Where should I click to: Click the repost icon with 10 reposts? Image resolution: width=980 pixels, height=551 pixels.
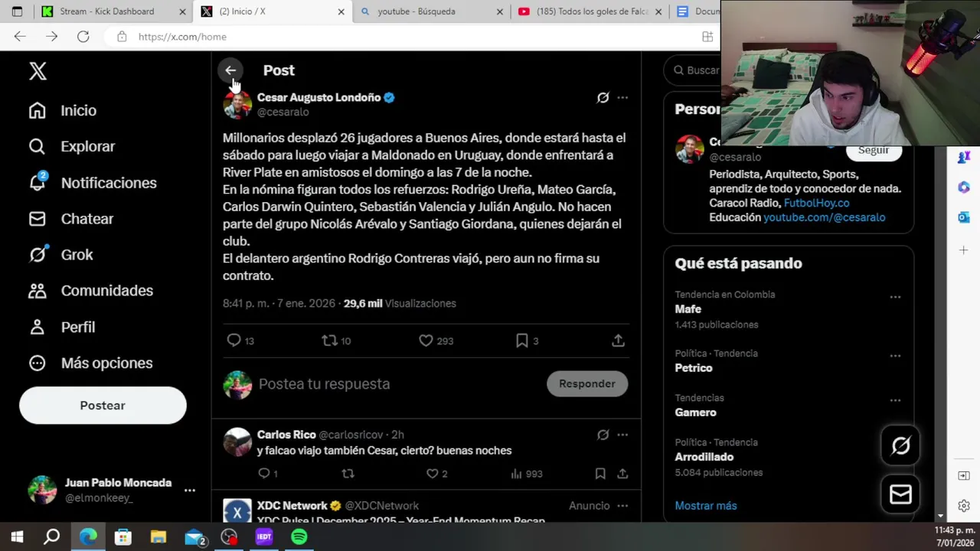(336, 341)
